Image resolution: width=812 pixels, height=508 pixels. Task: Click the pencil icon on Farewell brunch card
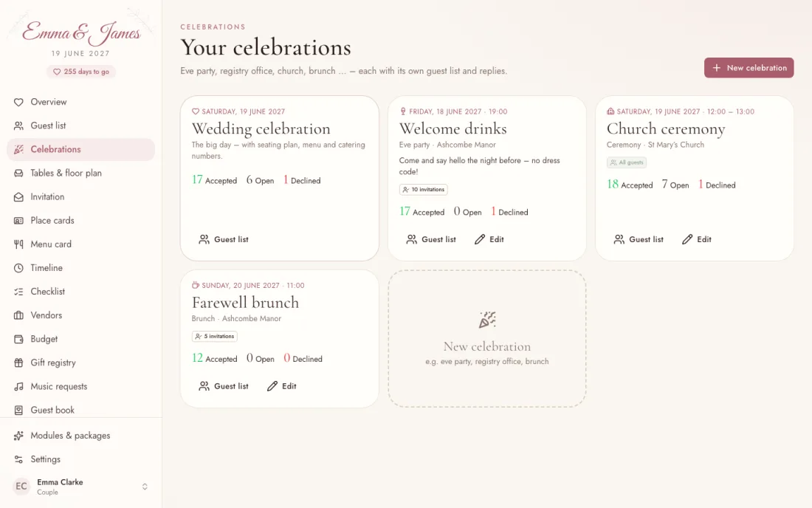pyautogui.click(x=272, y=386)
